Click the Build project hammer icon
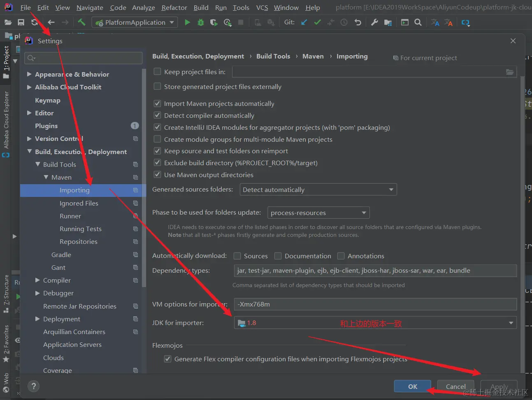 [x=81, y=22]
